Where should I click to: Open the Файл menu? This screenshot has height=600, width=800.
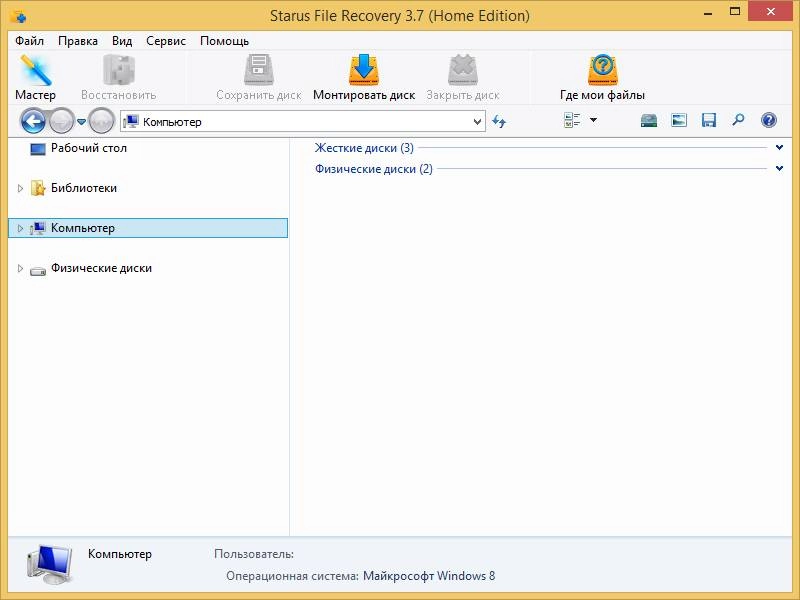[x=29, y=41]
